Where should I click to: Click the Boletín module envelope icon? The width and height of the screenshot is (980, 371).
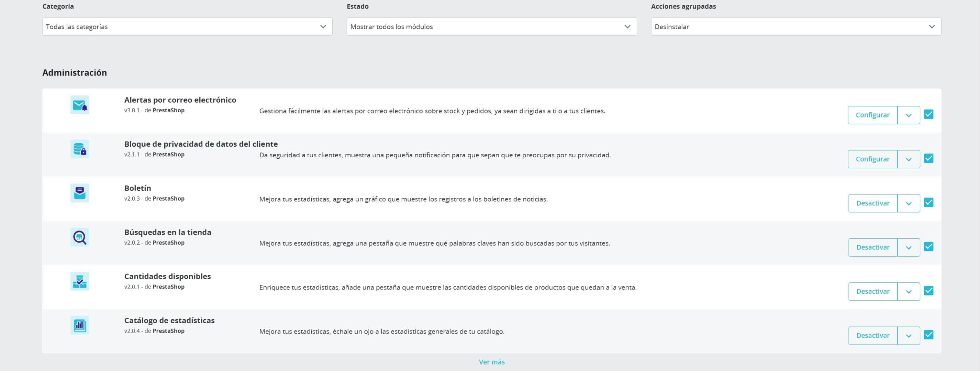click(x=79, y=193)
